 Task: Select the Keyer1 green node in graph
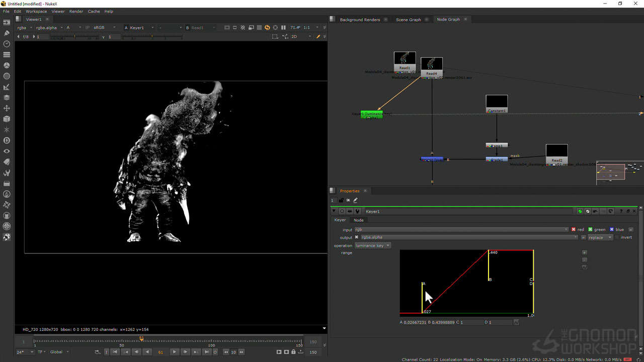(372, 115)
